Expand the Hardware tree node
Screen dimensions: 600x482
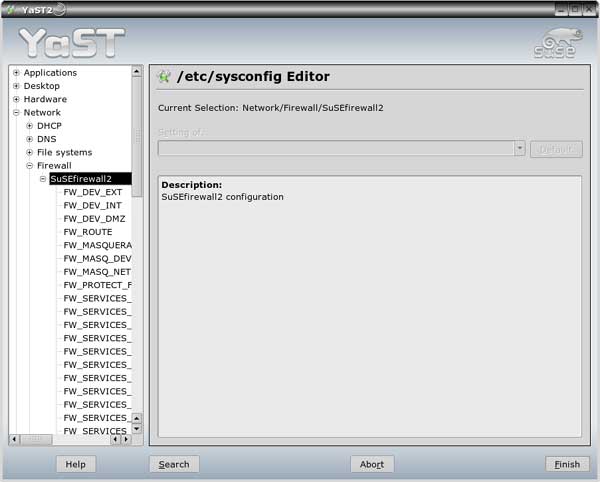[16, 99]
